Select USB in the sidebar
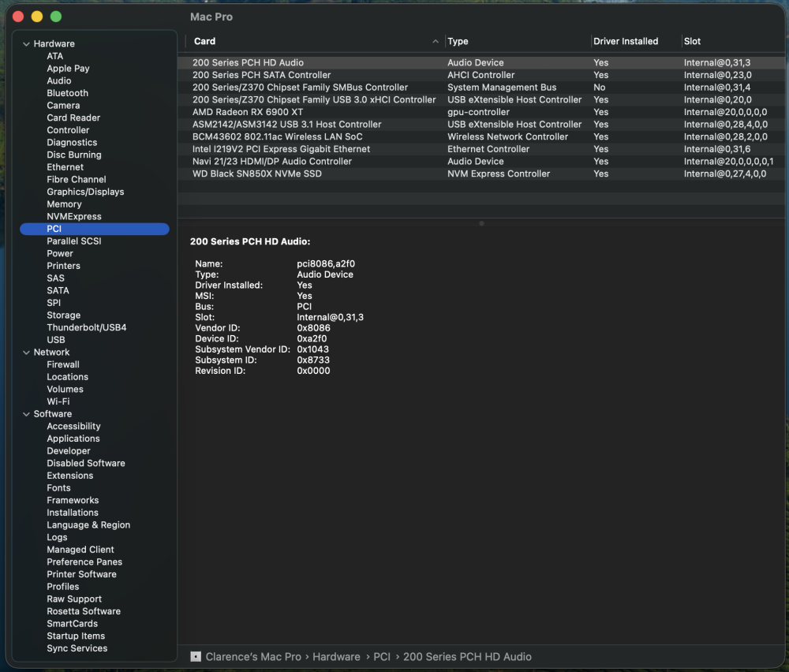The height and width of the screenshot is (672, 789). click(x=56, y=339)
